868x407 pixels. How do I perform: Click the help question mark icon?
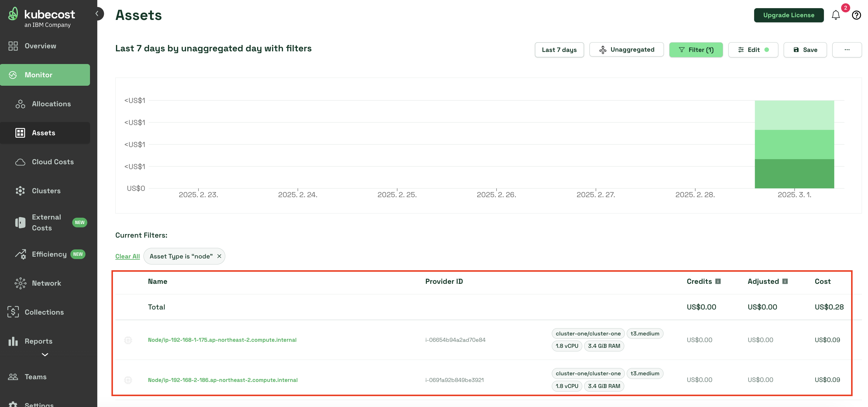click(x=856, y=15)
